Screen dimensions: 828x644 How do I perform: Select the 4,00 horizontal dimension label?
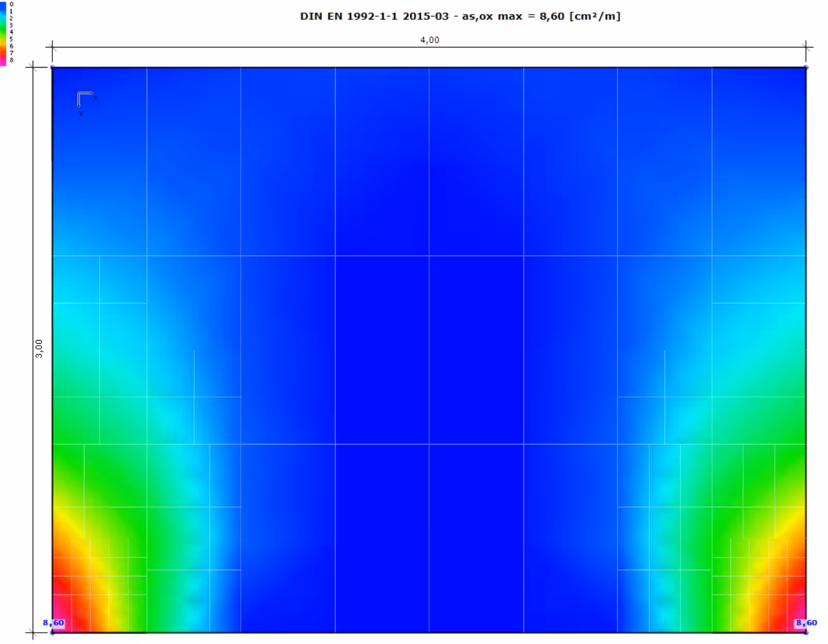click(430, 40)
